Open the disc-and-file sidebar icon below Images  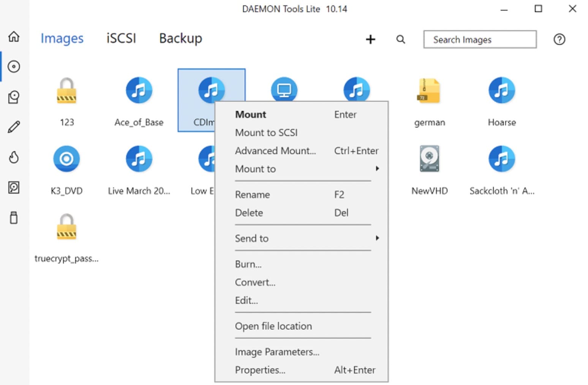tap(14, 97)
